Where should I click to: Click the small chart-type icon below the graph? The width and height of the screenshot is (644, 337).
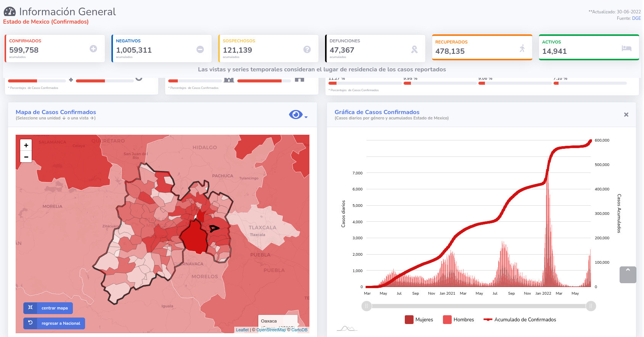click(x=346, y=328)
